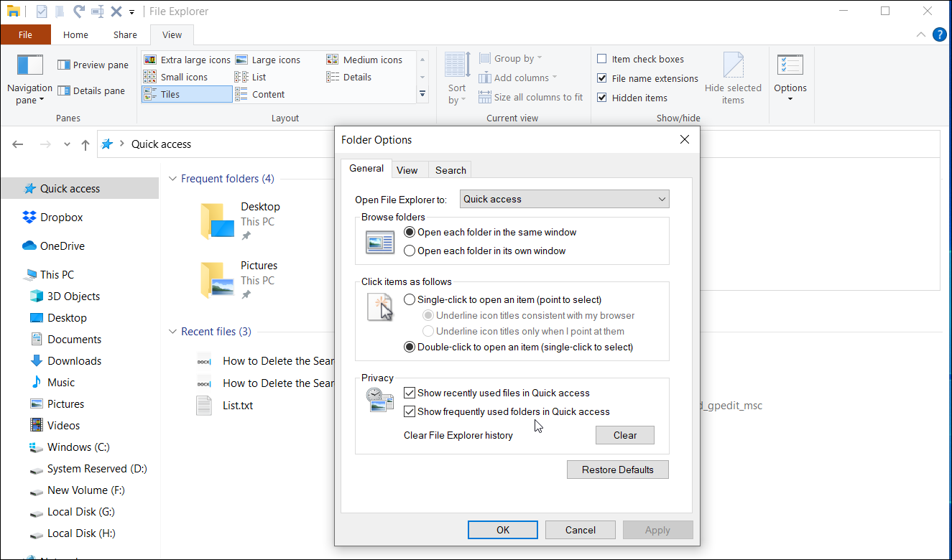Collapse the Frequent folders section

(x=172, y=178)
